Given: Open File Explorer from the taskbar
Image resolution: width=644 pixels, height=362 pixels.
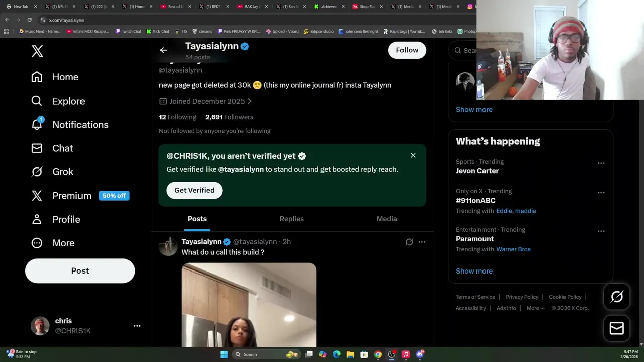Looking at the screenshot, I should coord(350,354).
